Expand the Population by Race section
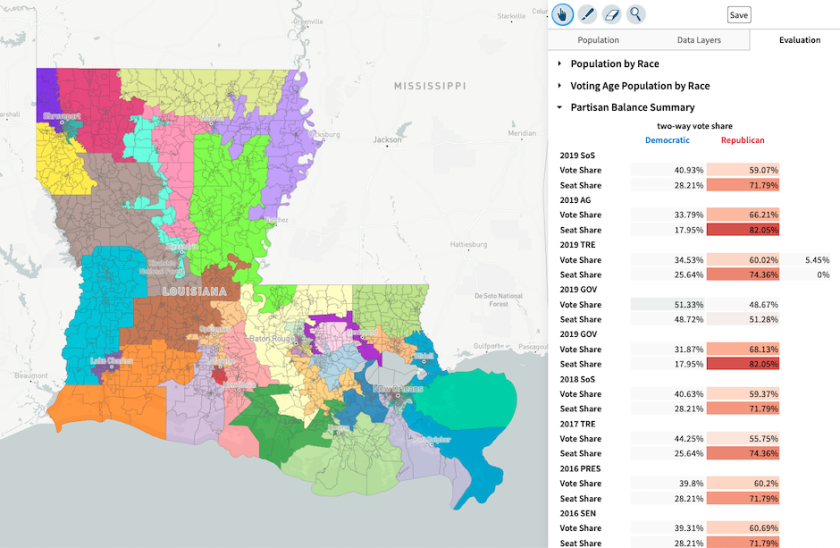The image size is (840, 548). (614, 64)
